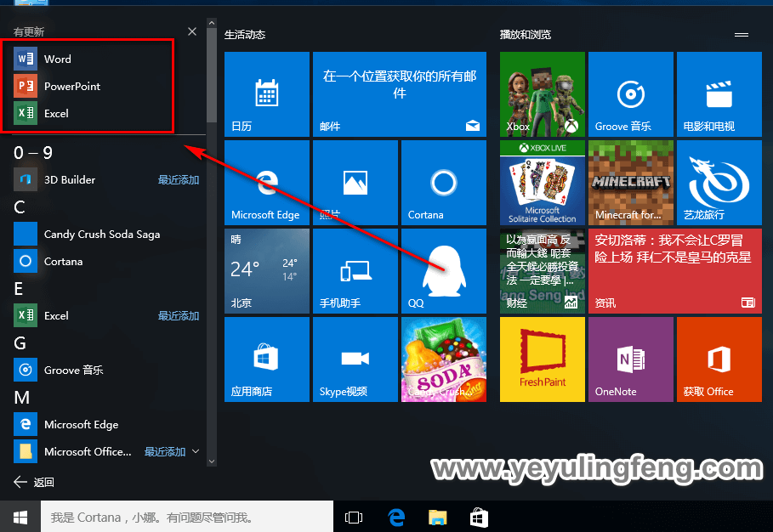
Task: Open the 获取 Office tile
Action: point(719,359)
